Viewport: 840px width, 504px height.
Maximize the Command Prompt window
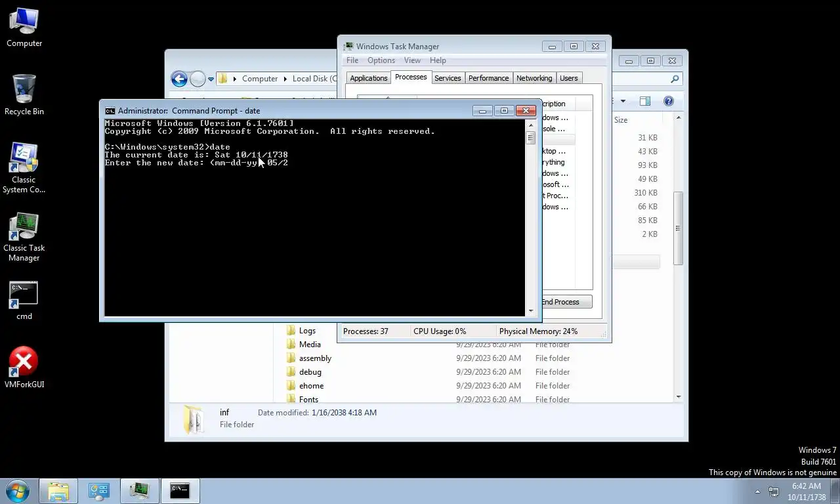504,111
